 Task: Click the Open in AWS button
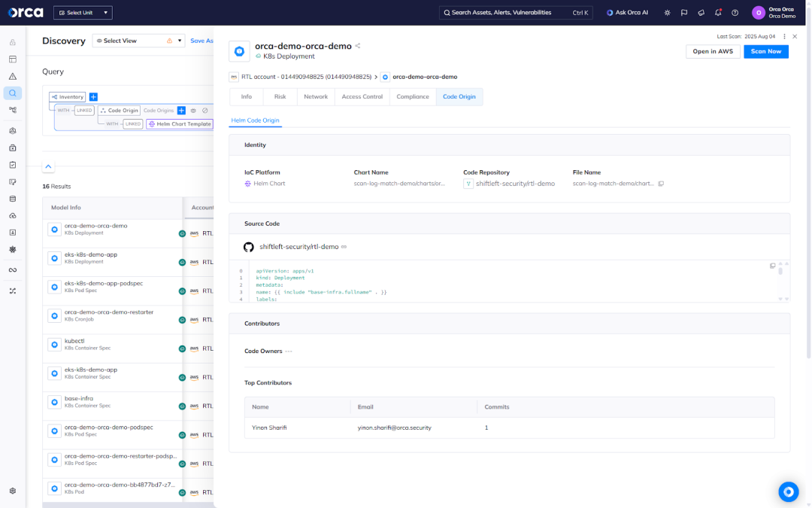(713, 51)
